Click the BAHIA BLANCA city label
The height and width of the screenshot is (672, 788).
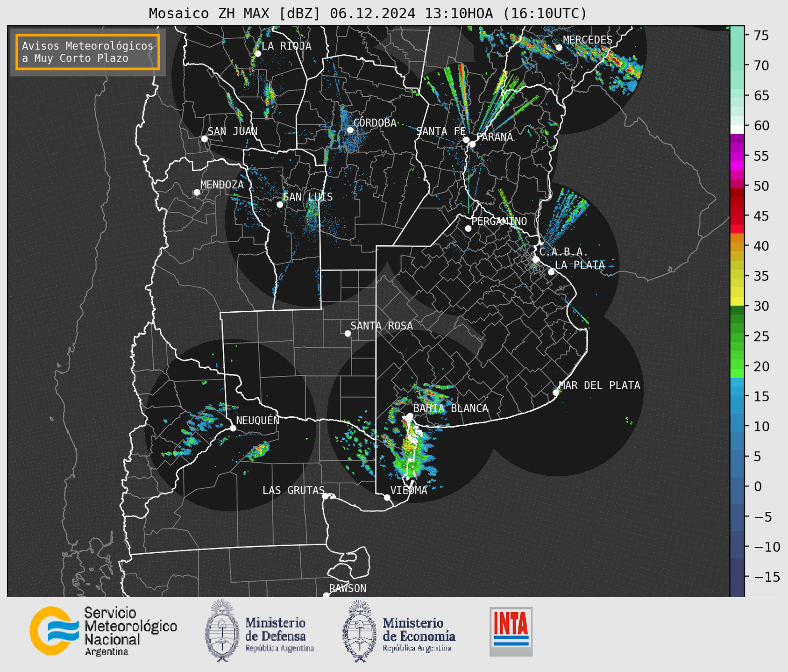click(451, 408)
